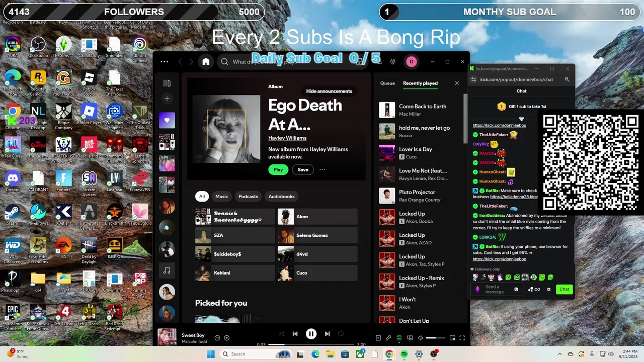Open Connect to a device

[410, 338]
